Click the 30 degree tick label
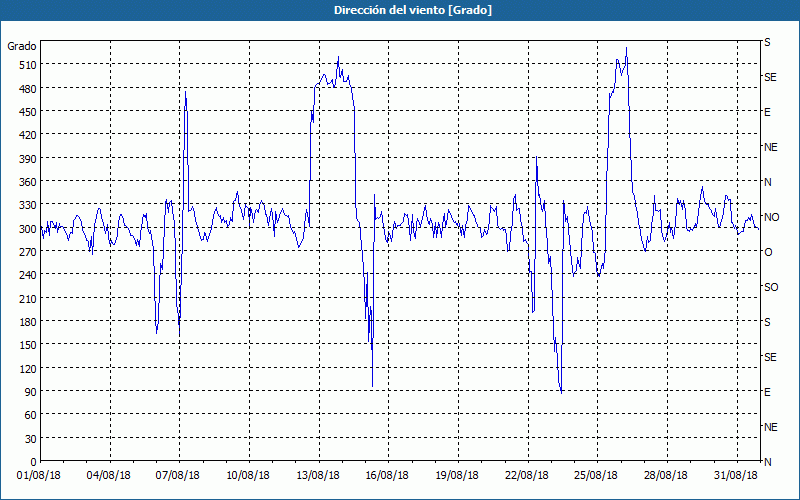 [x=31, y=439]
